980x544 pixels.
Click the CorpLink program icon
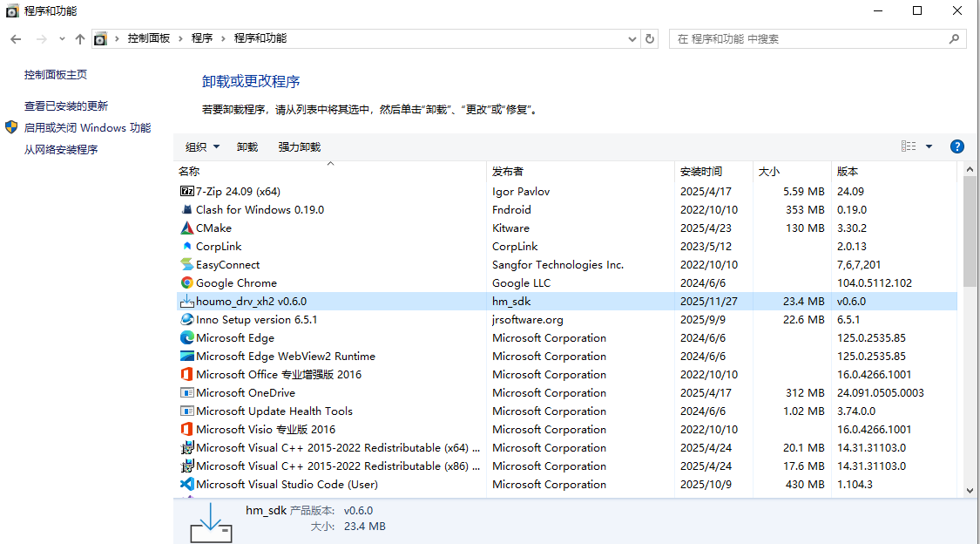pyautogui.click(x=187, y=247)
